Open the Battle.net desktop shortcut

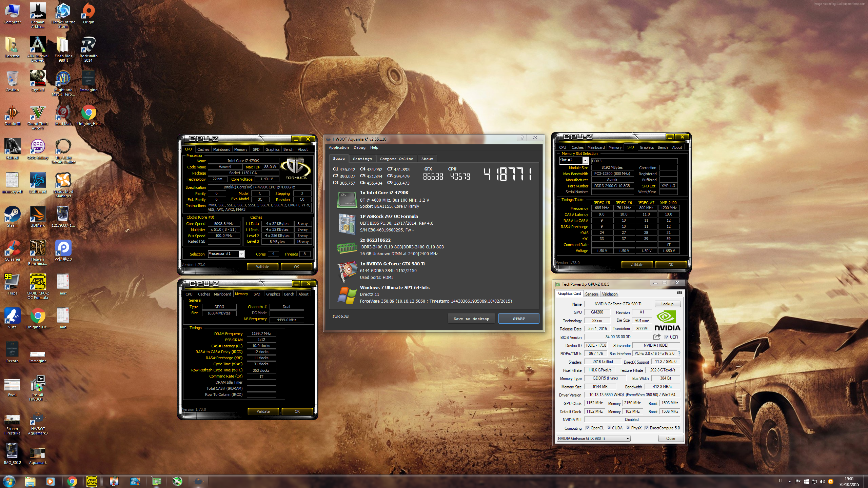click(x=38, y=183)
